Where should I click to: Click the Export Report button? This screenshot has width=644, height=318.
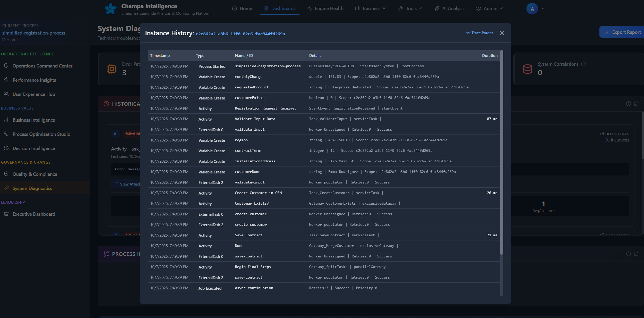coord(623,32)
